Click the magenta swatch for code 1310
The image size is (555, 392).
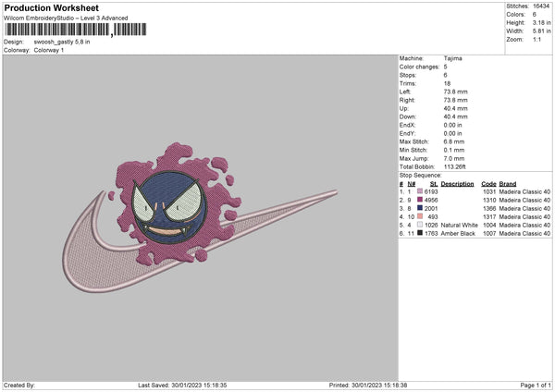[x=420, y=200]
